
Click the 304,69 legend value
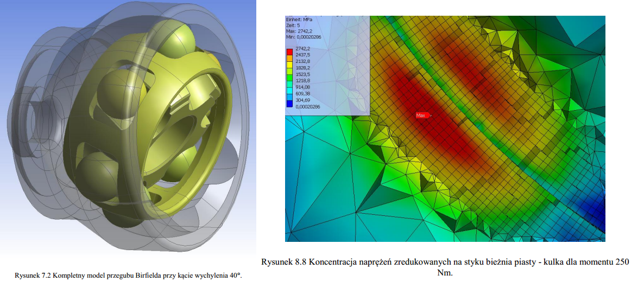[x=302, y=100]
